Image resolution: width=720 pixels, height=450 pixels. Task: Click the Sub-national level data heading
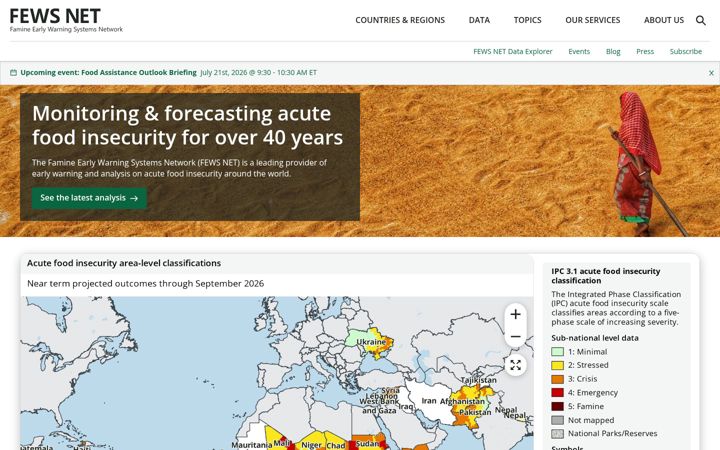click(595, 338)
